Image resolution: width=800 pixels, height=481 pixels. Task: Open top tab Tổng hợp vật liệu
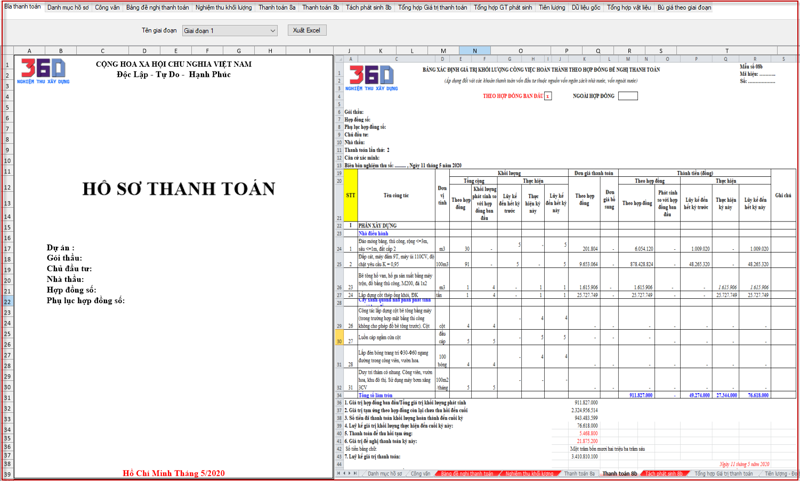(x=629, y=8)
